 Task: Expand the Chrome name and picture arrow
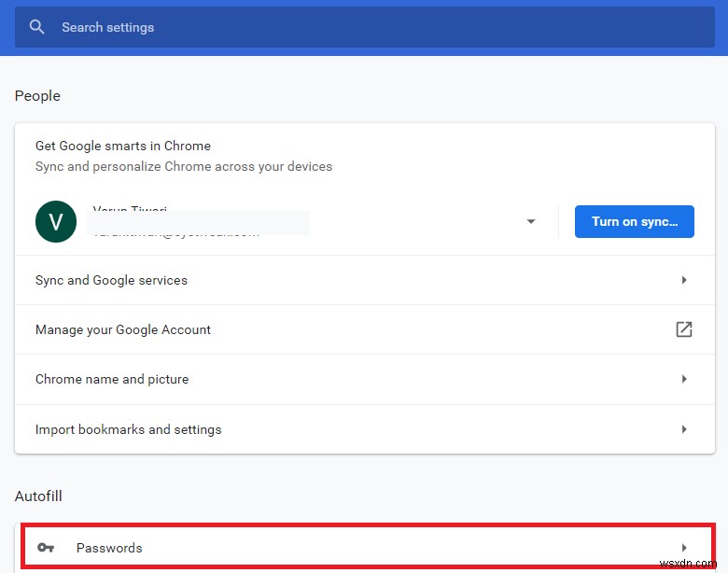pos(684,379)
